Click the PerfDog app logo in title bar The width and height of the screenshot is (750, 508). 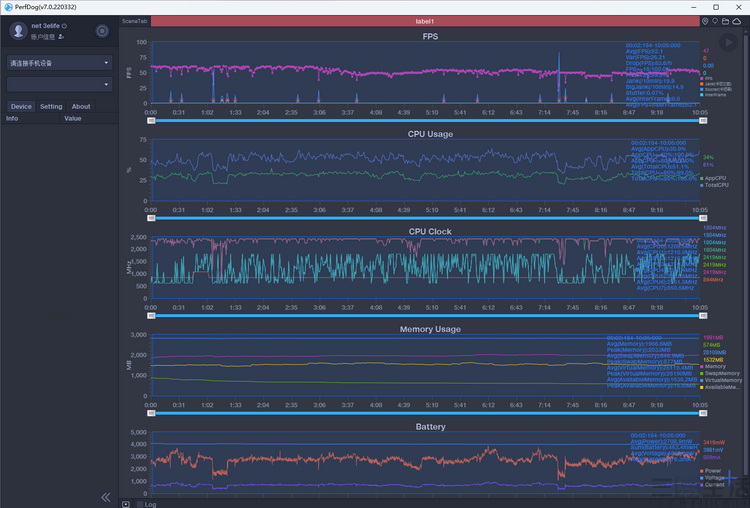point(8,7)
